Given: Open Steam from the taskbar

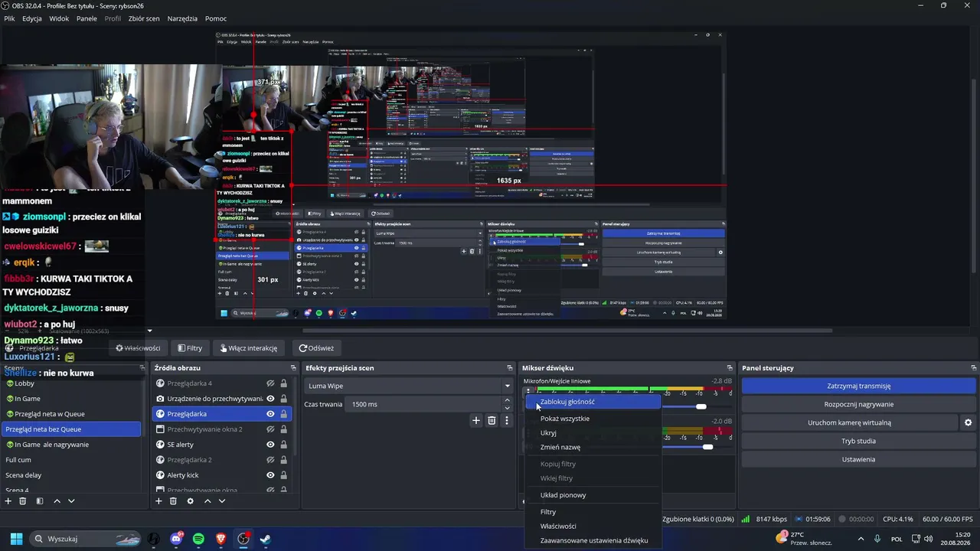Looking at the screenshot, I should click(266, 539).
